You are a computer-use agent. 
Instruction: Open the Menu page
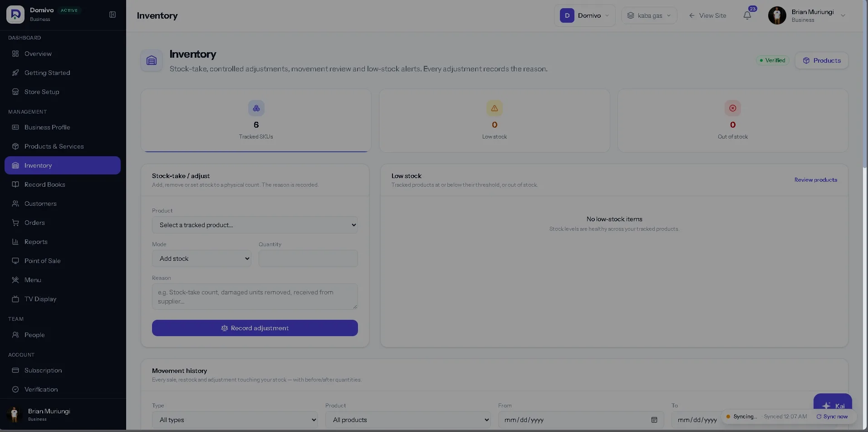pos(63,280)
